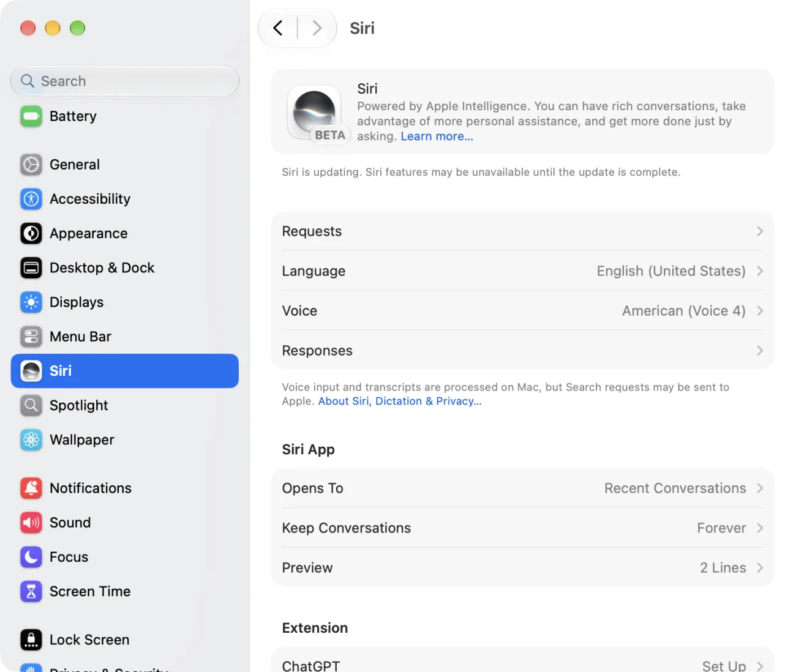
Task: Click the Displays sun icon
Action: pyautogui.click(x=31, y=302)
